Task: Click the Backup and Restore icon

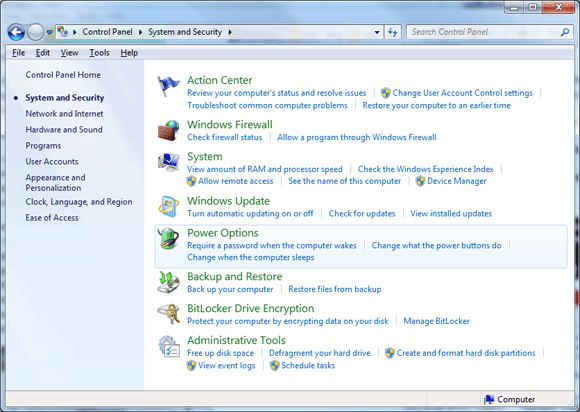Action: [x=168, y=282]
